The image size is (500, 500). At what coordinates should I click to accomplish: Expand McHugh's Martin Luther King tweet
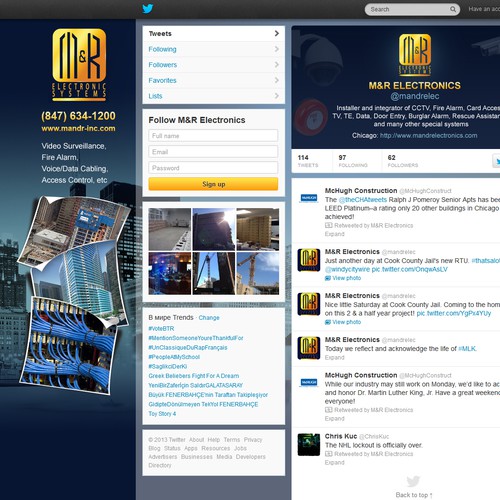pyautogui.click(x=334, y=418)
